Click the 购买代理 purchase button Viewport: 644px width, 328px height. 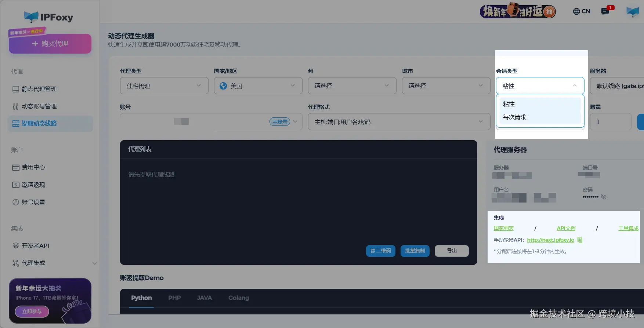tap(50, 44)
